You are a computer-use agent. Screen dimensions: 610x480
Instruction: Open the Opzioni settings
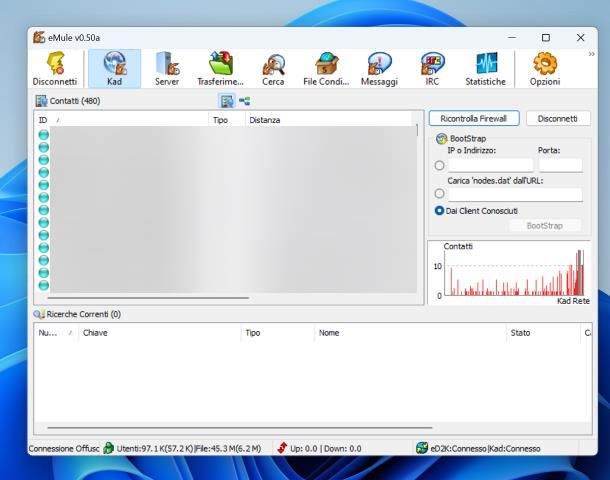(x=545, y=68)
